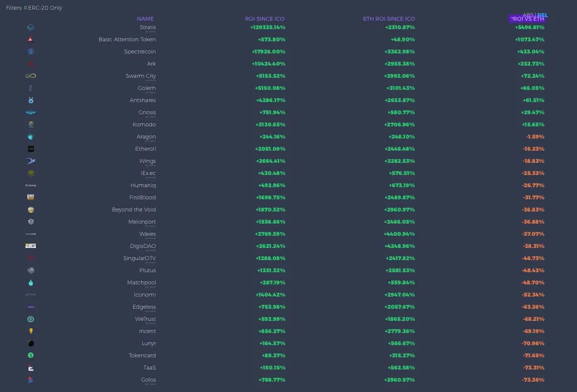The height and width of the screenshot is (392, 577).
Task: Click Stratis ROI value +129335.14%
Action: coord(268,27)
